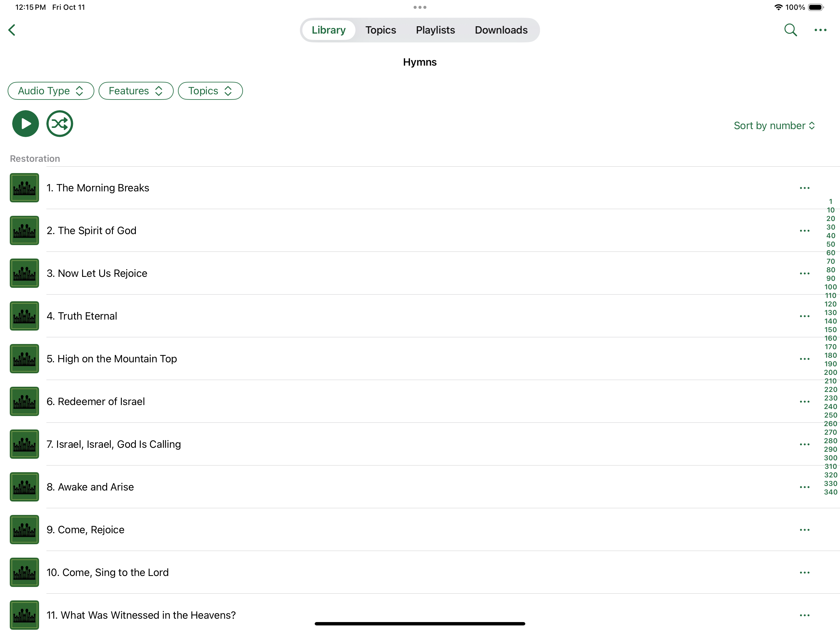Tap the battery indicator in status bar

tap(816, 7)
